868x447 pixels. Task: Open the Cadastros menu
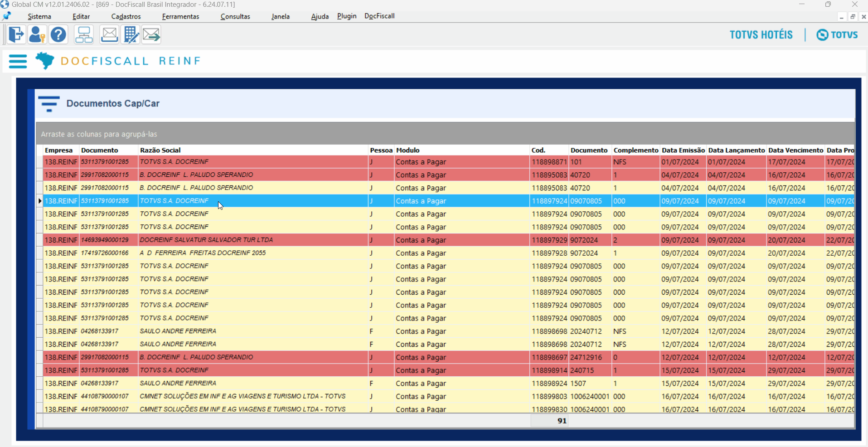coord(126,16)
